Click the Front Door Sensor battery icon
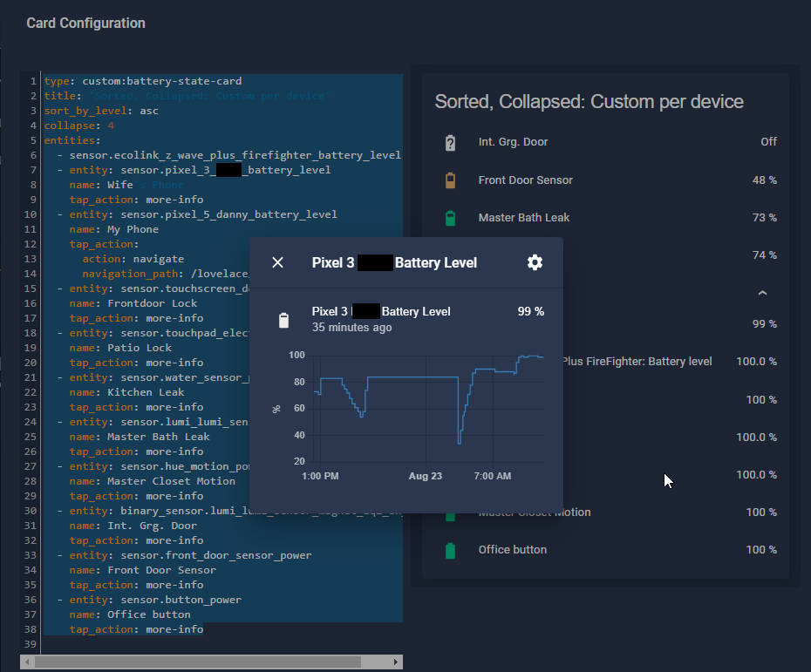The height and width of the screenshot is (672, 811). click(x=451, y=180)
